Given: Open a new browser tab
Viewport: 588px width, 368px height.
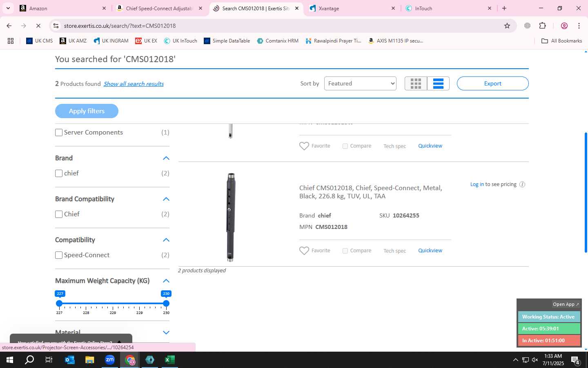Looking at the screenshot, I should pyautogui.click(x=504, y=8).
